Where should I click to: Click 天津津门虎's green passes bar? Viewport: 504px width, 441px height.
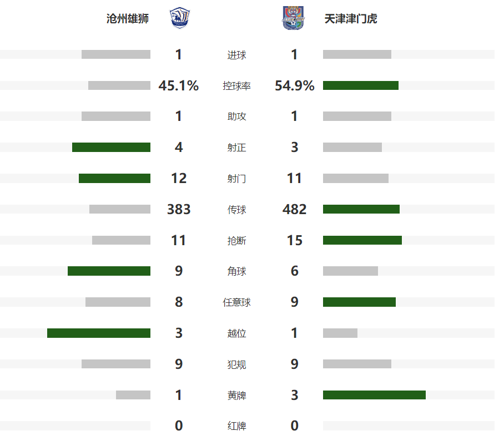coord(361,209)
